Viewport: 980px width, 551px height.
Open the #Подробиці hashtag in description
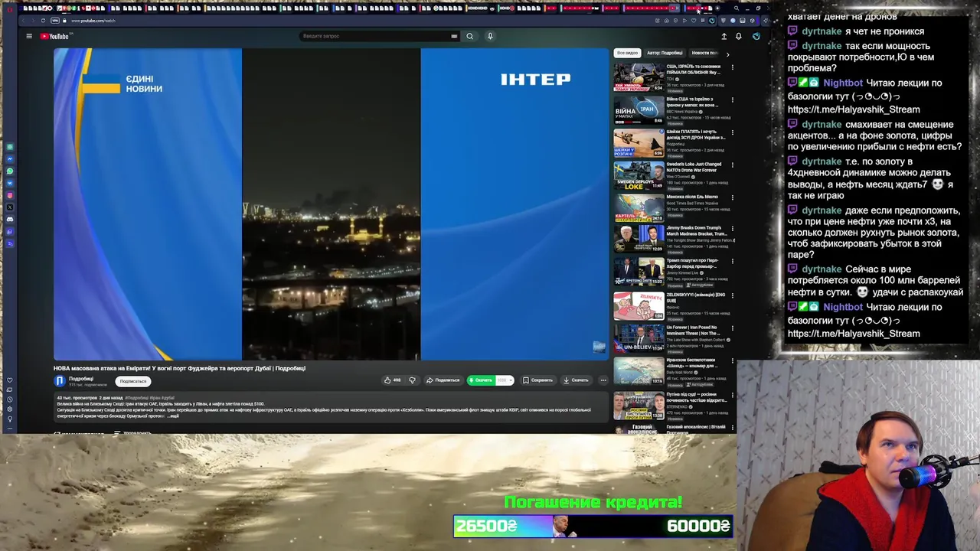click(x=136, y=398)
